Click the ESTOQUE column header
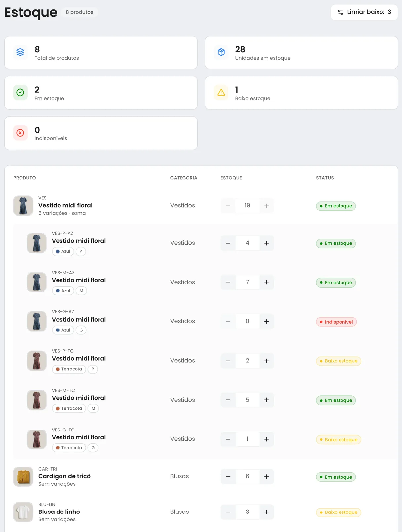The width and height of the screenshot is (402, 532). [x=231, y=178]
